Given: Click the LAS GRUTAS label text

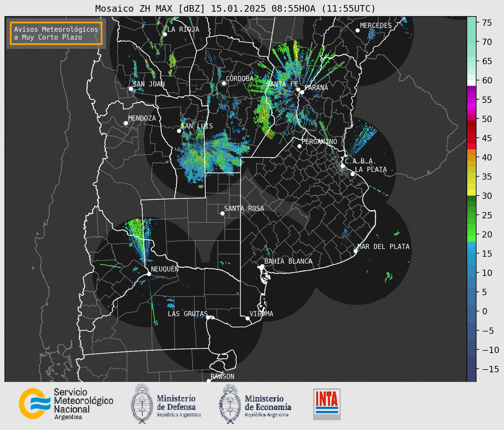Looking at the screenshot, I should point(188,314).
